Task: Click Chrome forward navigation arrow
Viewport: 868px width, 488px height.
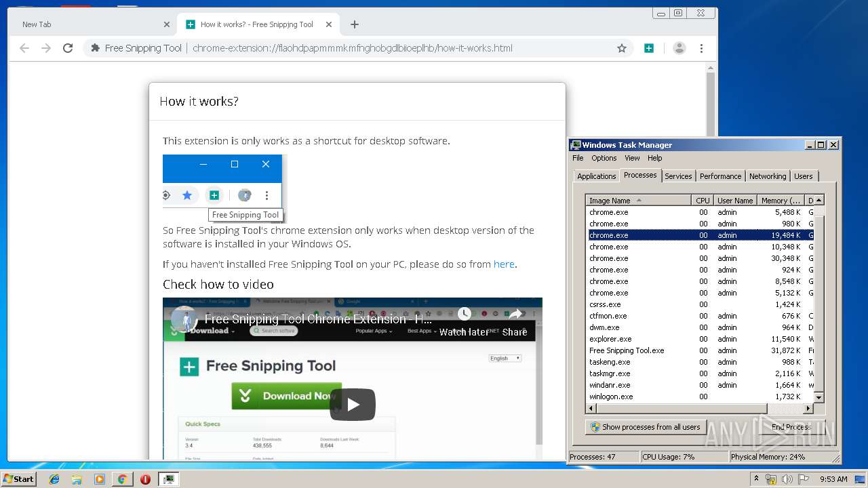Action: (46, 48)
